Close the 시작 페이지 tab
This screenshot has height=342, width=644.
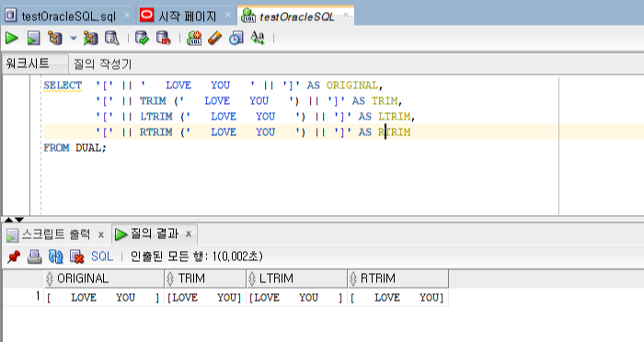coord(228,16)
